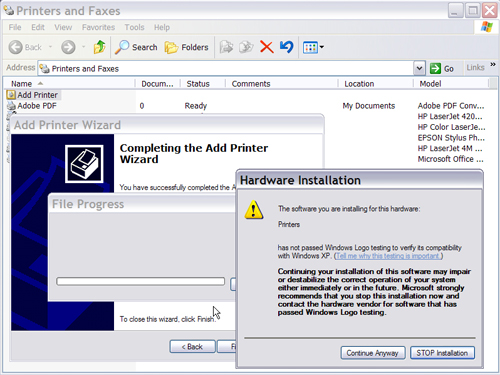Click the Copy To toolbar icon
Viewport: 500px width, 375px height.
click(x=246, y=47)
